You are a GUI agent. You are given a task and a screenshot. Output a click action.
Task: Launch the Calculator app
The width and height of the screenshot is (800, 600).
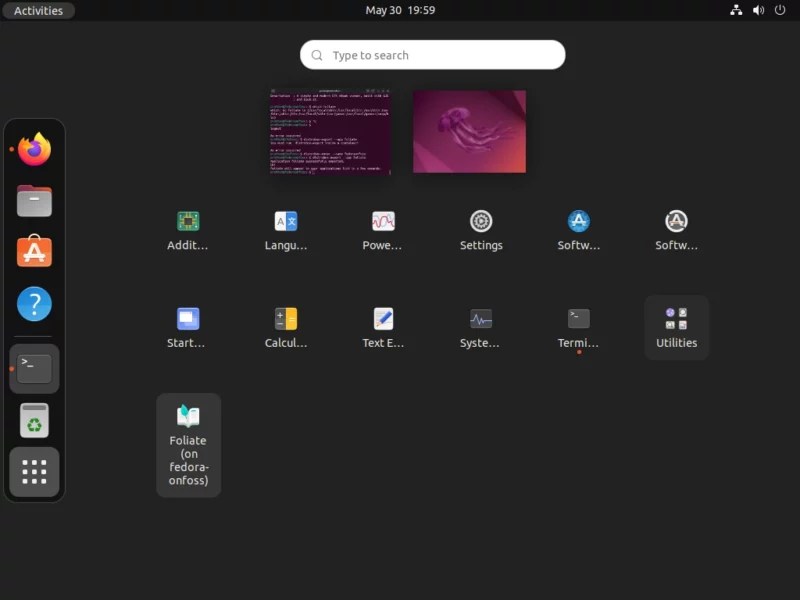285,327
